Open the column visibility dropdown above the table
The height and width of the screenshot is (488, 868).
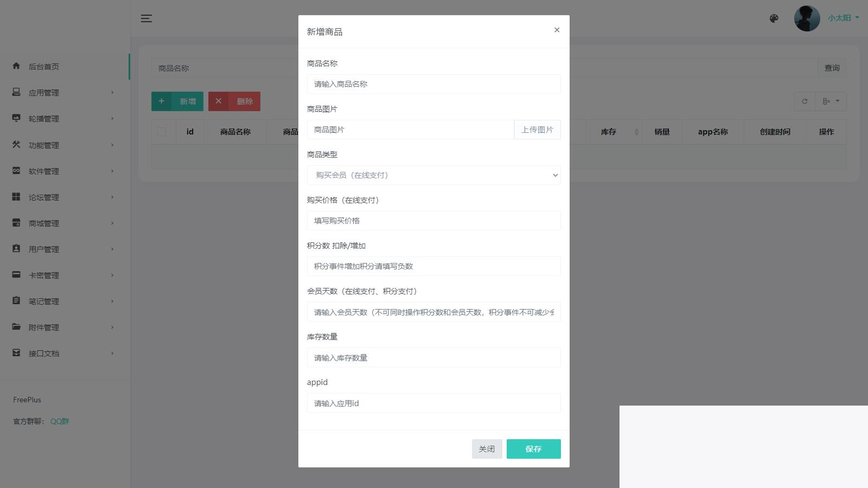point(831,101)
